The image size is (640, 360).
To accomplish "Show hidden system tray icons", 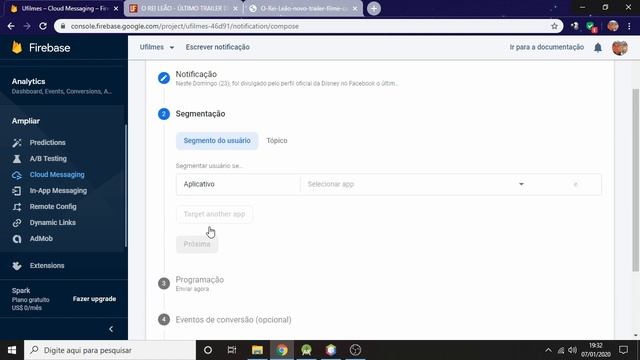I will tap(548, 350).
